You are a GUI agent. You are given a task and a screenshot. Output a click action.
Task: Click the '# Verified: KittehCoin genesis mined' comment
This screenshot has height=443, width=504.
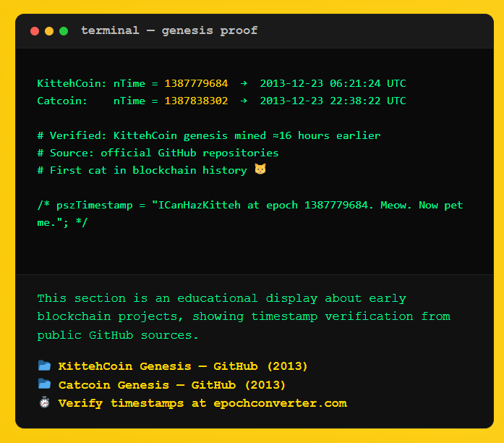(208, 136)
